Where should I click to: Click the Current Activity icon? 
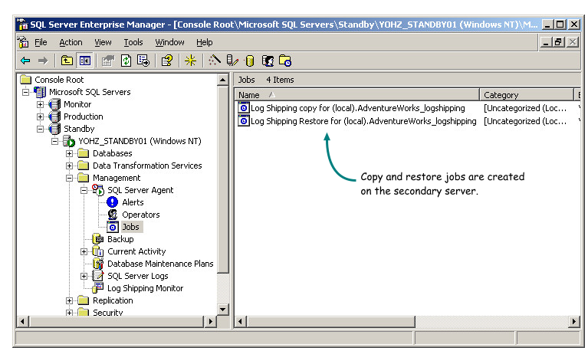coord(98,251)
